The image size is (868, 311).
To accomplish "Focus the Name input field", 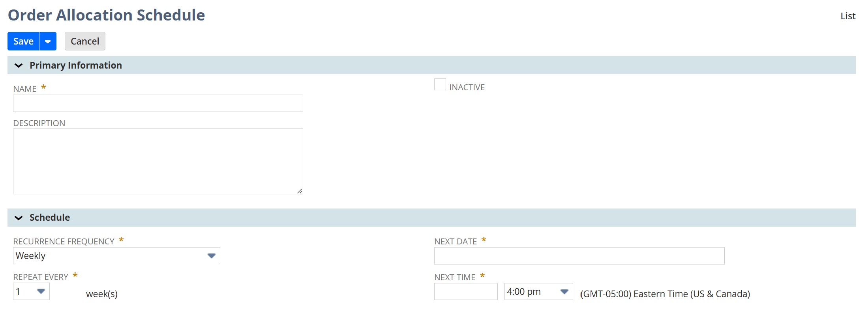I will click(158, 103).
